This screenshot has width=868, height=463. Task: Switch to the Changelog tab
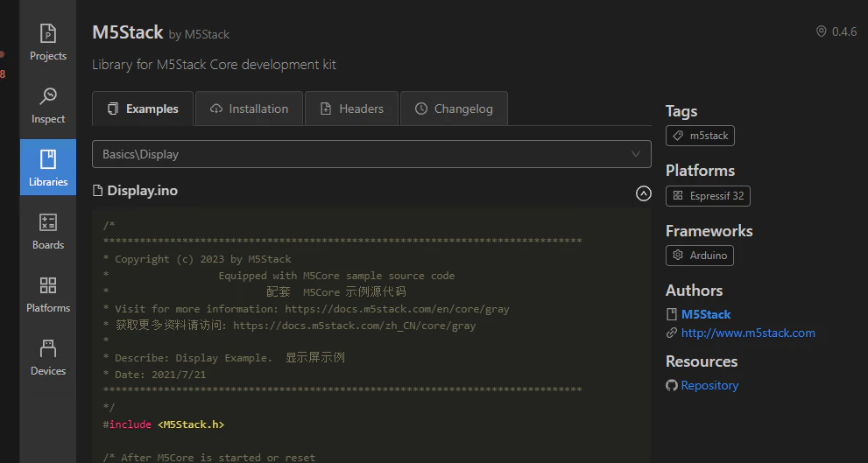click(454, 109)
